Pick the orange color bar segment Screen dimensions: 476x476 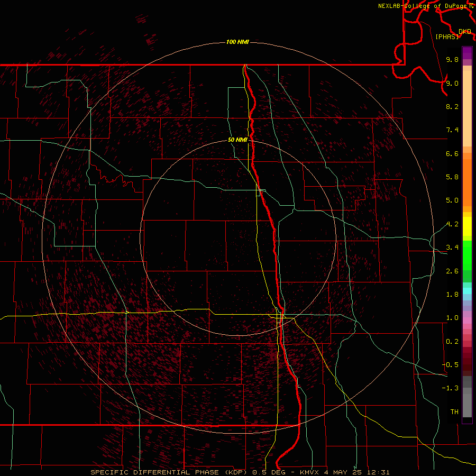(x=467, y=183)
